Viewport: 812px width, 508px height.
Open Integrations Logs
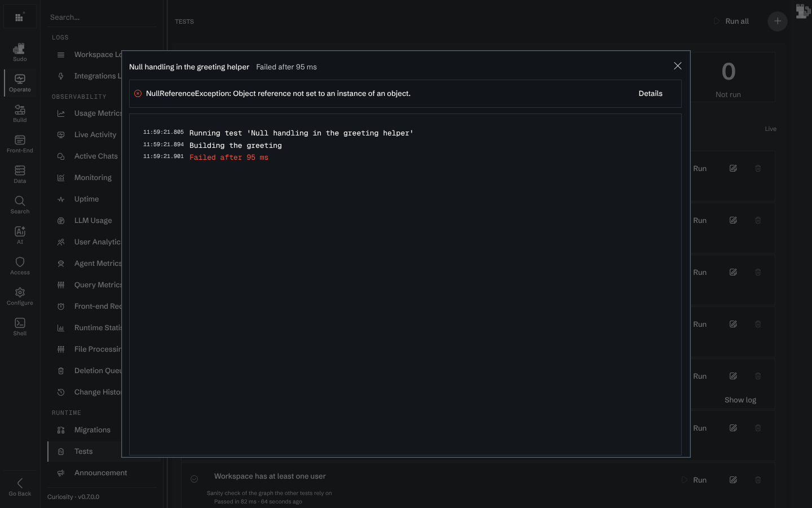tap(89, 76)
